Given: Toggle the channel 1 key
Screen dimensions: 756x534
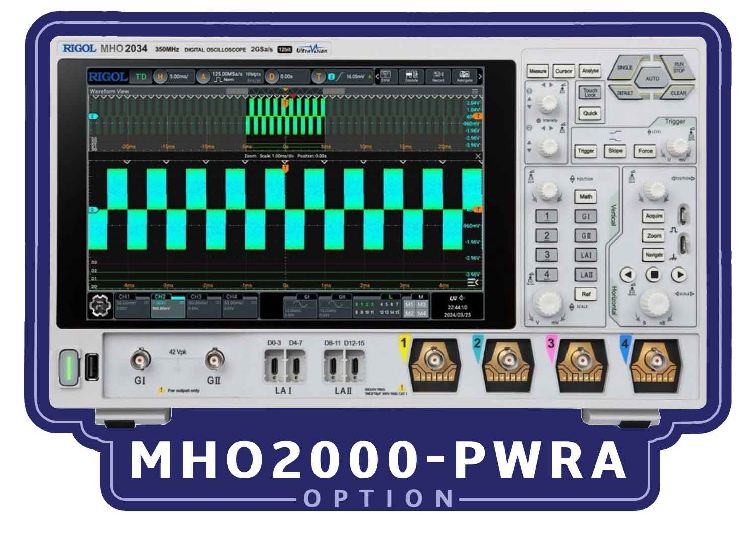Looking at the screenshot, I should tap(547, 217).
